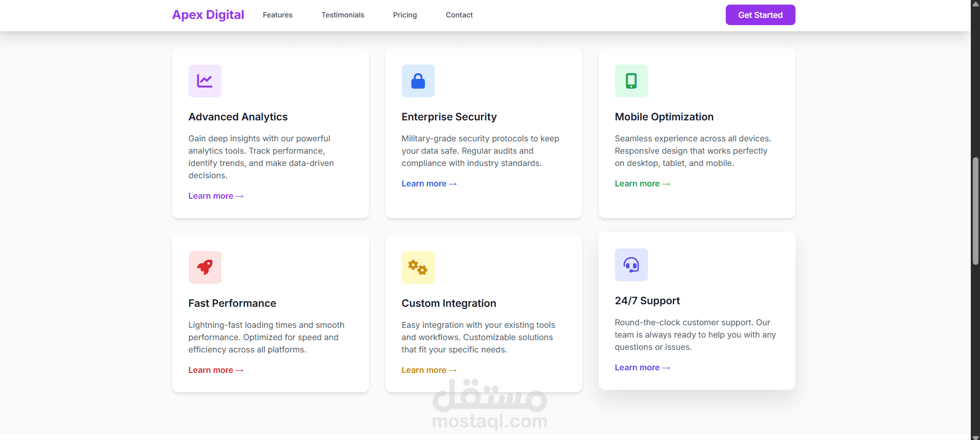
Task: Click the Mobile Optimization heading
Action: (x=664, y=117)
